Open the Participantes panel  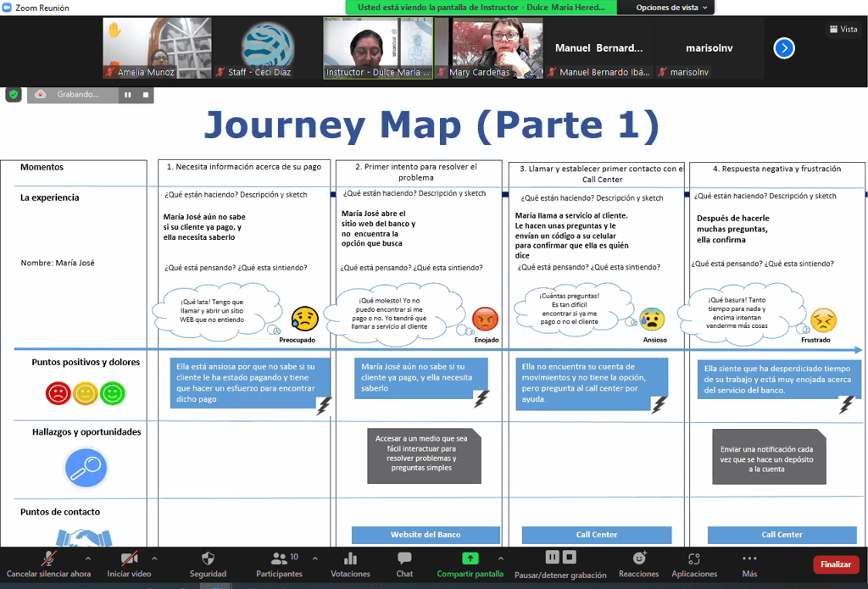click(x=279, y=559)
